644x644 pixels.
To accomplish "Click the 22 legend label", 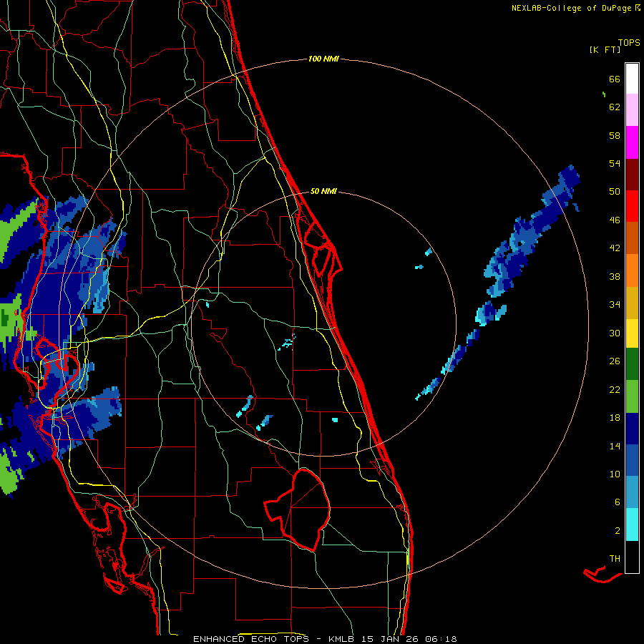I will click(615, 389).
